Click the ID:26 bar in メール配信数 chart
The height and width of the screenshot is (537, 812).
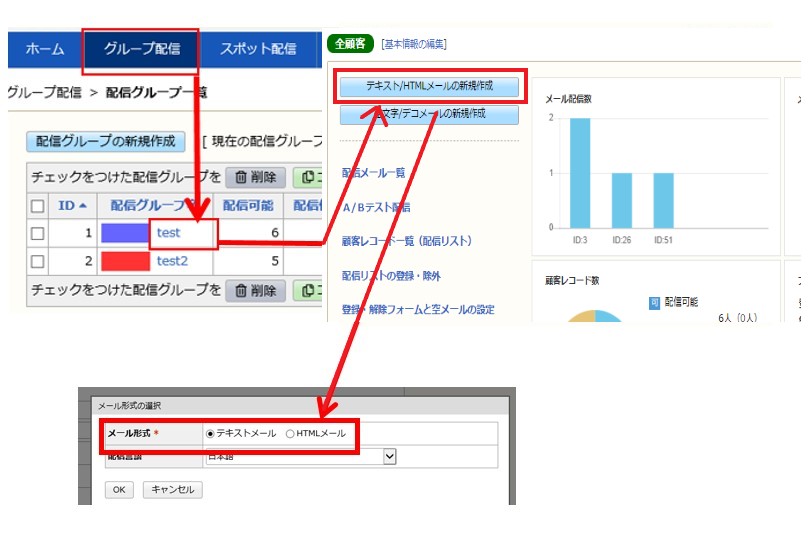coord(621,200)
